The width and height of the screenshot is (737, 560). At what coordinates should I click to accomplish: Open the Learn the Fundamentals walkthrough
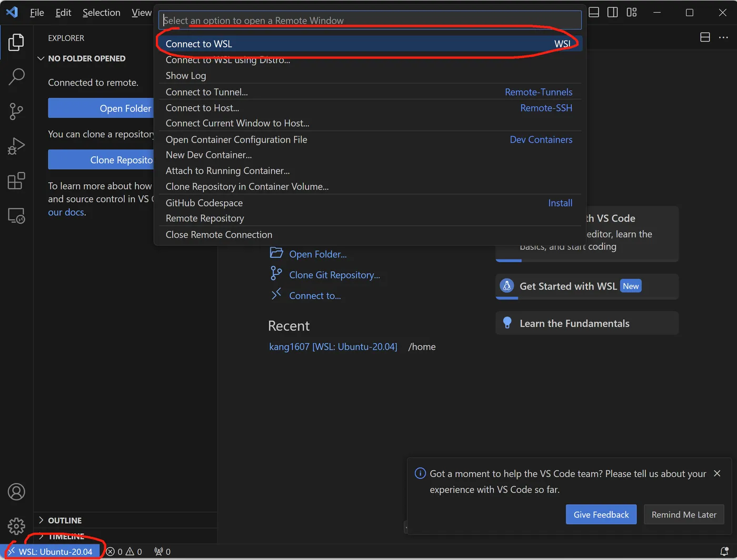(587, 323)
